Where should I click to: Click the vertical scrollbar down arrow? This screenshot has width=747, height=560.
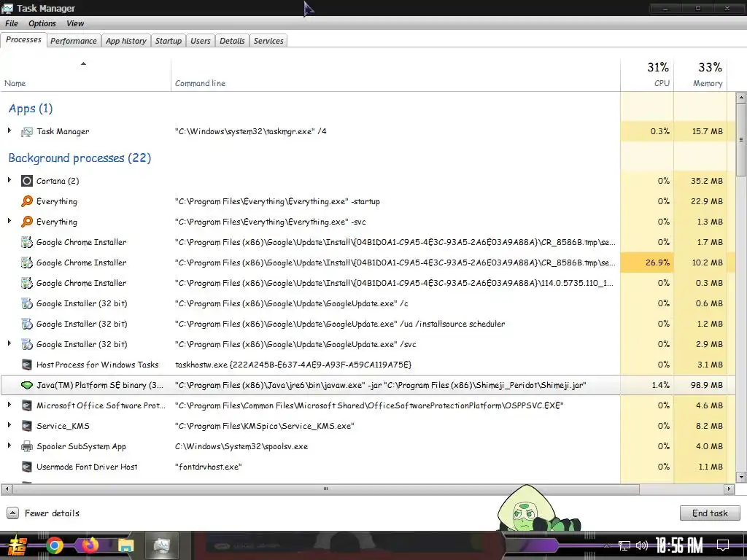(x=741, y=477)
